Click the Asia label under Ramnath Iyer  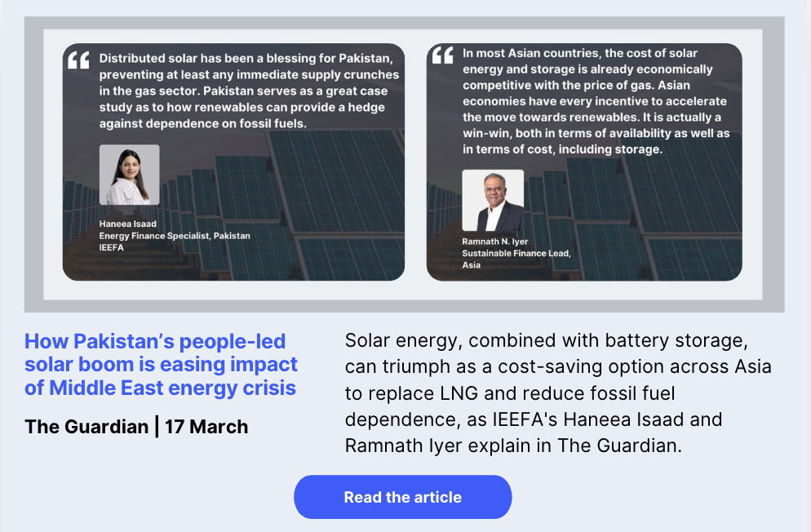(x=472, y=265)
